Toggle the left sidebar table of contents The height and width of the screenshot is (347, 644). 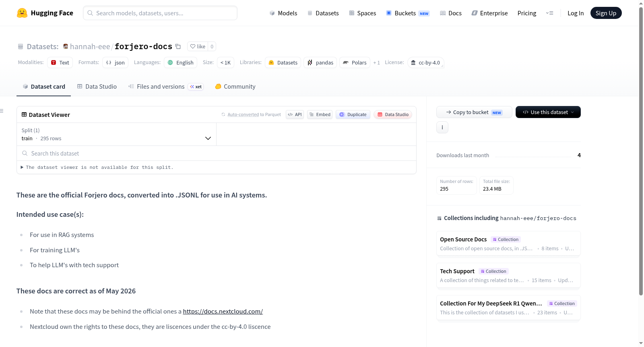[x=2, y=111]
